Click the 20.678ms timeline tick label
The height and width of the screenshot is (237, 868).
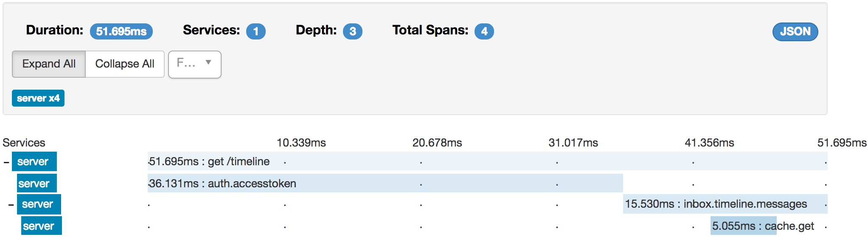pos(437,143)
